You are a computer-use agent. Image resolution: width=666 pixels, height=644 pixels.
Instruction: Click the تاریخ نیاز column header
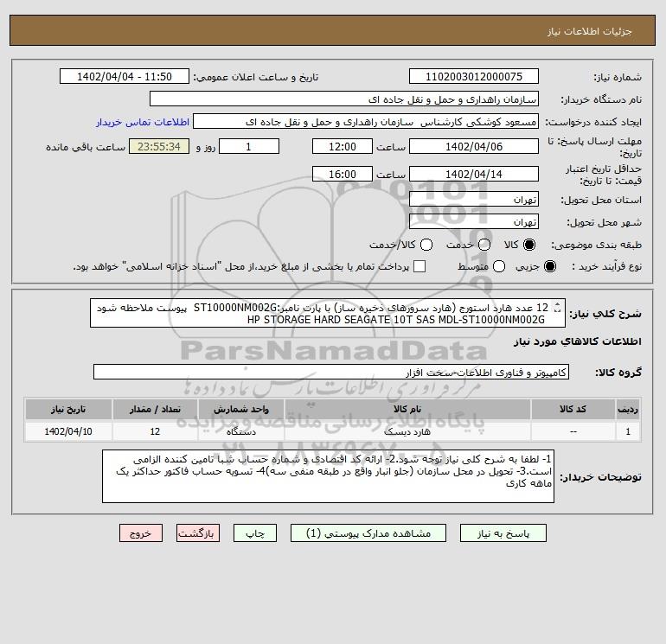pos(68,409)
